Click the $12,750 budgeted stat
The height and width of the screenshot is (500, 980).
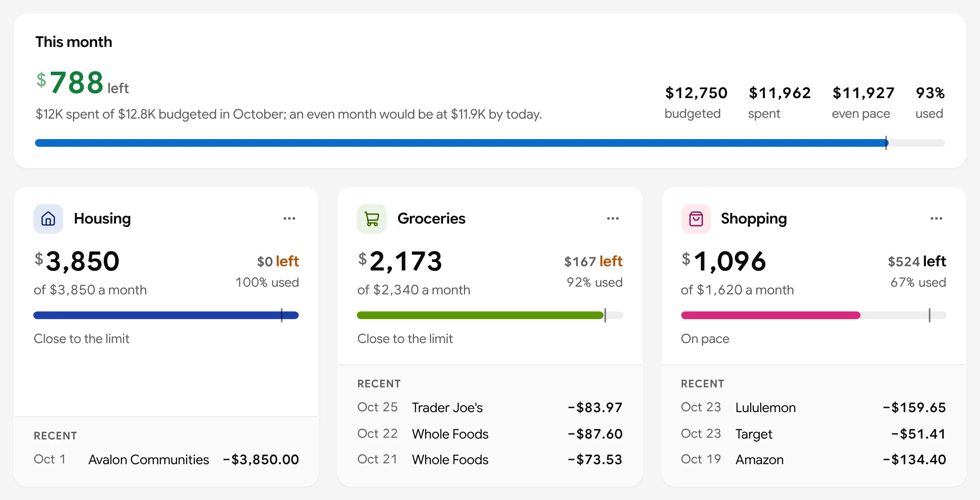click(x=696, y=103)
